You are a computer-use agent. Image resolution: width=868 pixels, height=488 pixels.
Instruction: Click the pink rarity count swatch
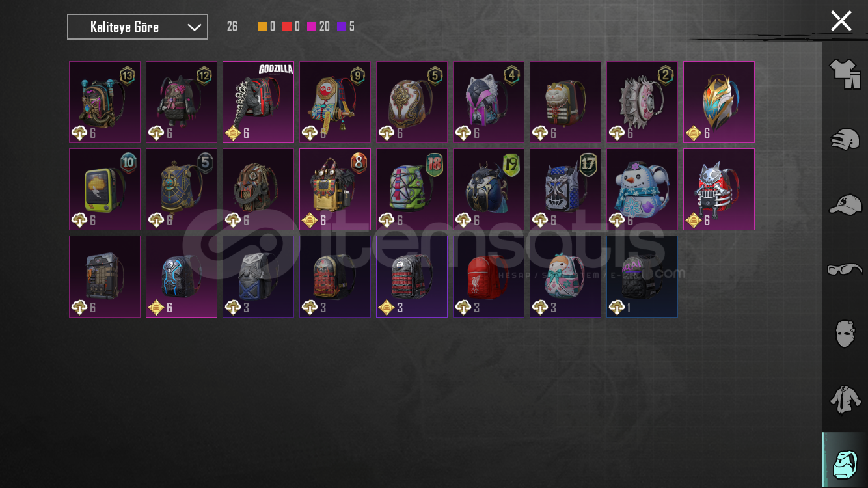(312, 27)
